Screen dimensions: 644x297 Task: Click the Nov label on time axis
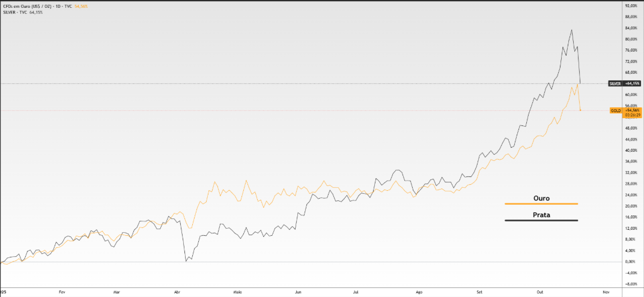606,292
